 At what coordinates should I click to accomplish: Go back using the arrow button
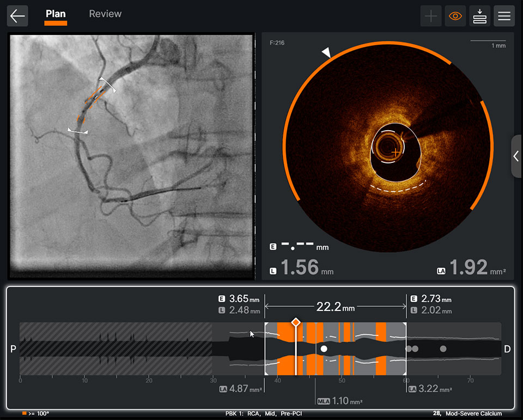tap(17, 16)
